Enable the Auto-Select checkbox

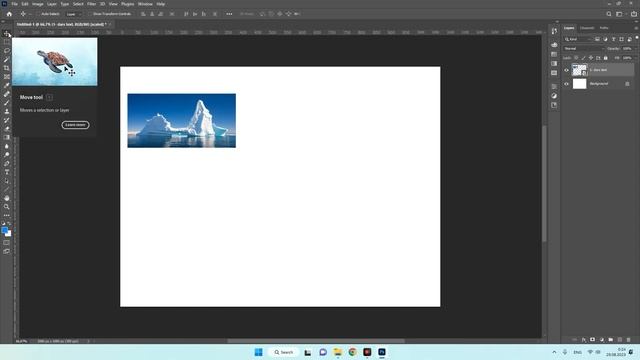click(x=38, y=14)
